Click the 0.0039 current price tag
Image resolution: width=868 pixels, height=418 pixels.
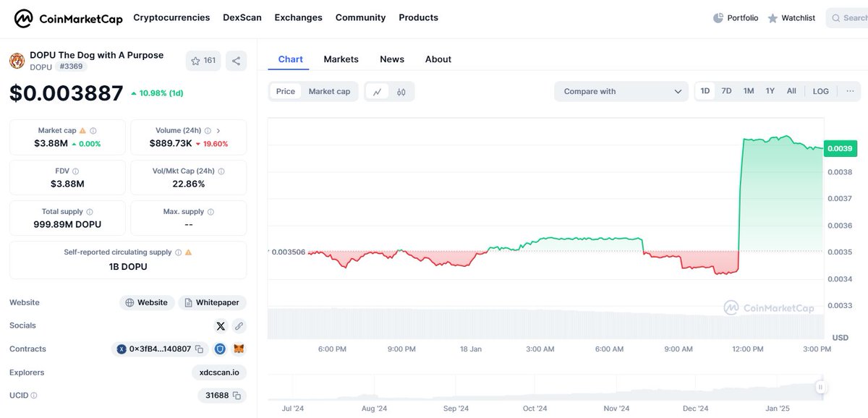839,148
